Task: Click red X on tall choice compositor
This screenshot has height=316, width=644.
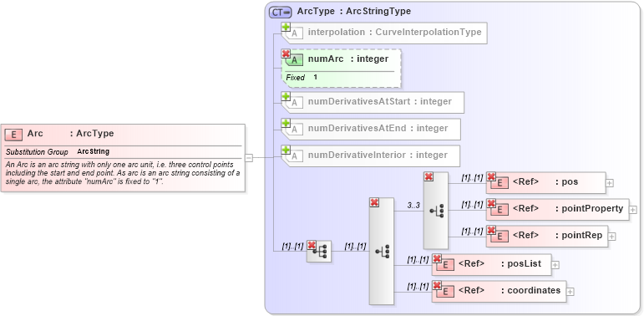Action: (374, 202)
